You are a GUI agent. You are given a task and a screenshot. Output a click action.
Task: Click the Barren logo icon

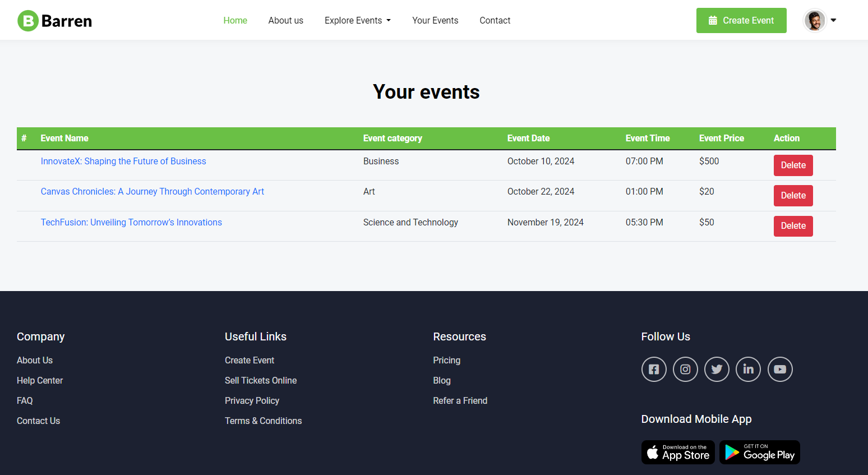pyautogui.click(x=28, y=21)
